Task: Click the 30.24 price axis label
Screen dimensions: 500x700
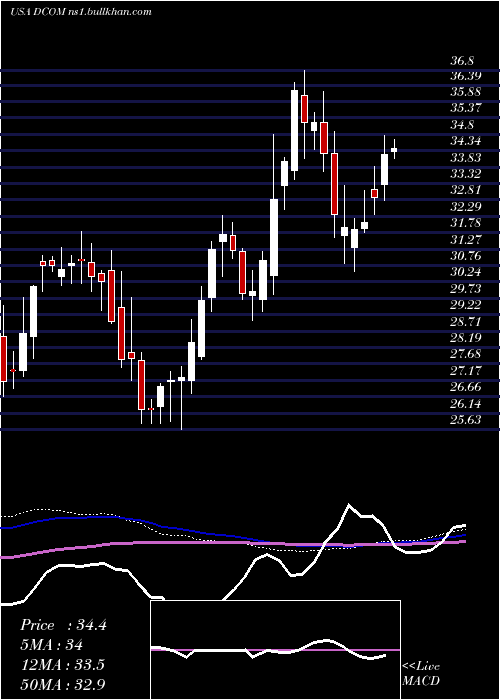Action: 466,272
